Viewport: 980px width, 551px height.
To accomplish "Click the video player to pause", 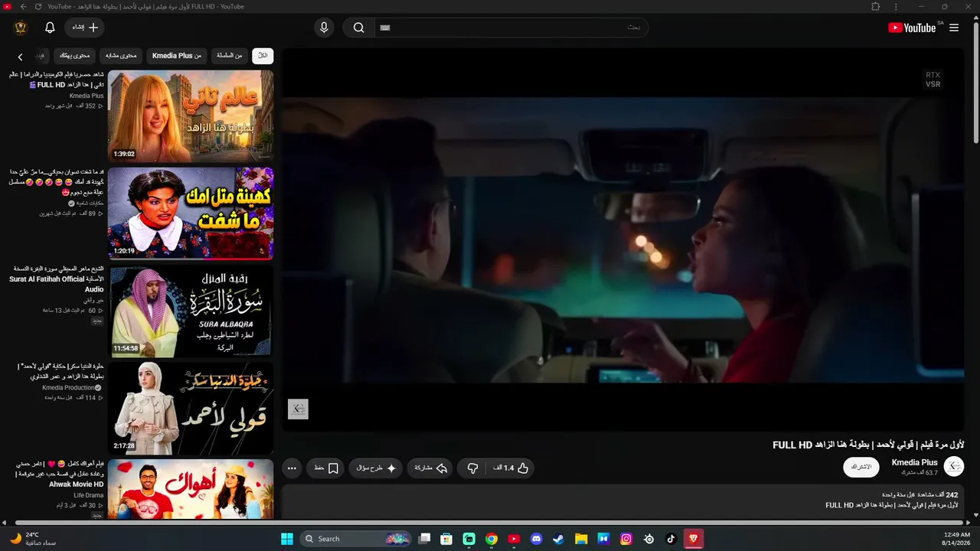I will tap(622, 240).
